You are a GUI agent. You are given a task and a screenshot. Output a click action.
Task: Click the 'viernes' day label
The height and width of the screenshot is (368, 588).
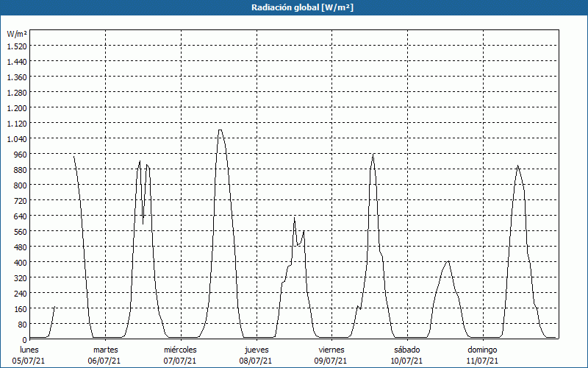pos(331,350)
